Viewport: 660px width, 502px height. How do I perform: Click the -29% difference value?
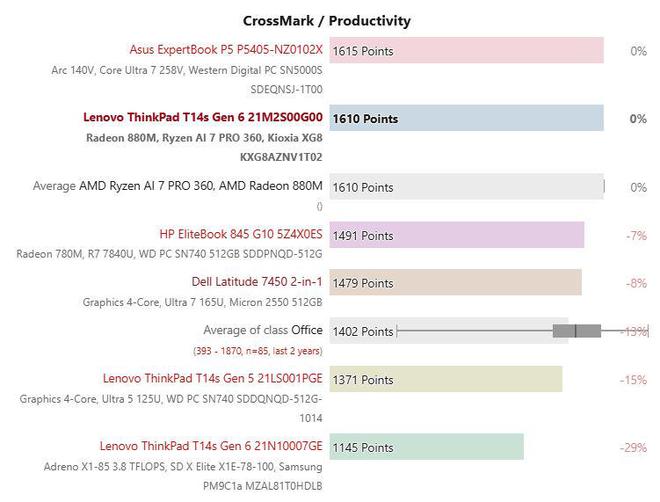tap(633, 447)
